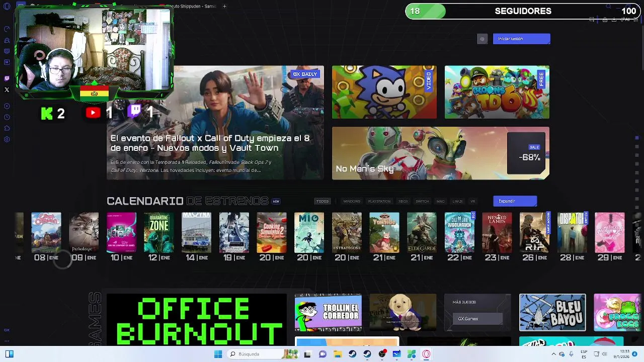Filter calendar by XBOX
644x362 pixels.
tap(403, 201)
